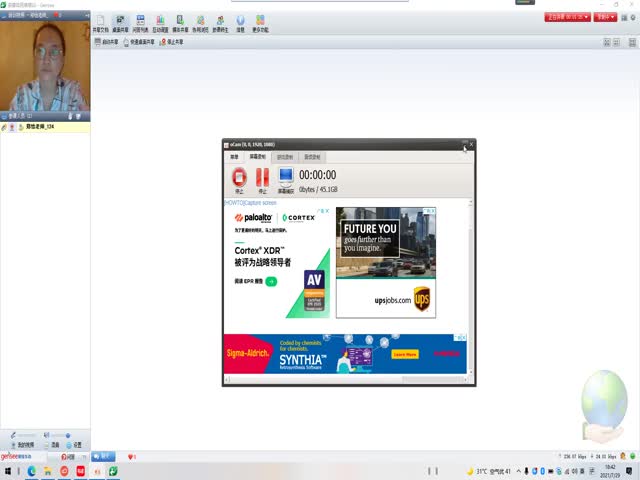This screenshot has width=640, height=480.
Task: Click the green Gensee icon in the taskbar
Action: 113,471
